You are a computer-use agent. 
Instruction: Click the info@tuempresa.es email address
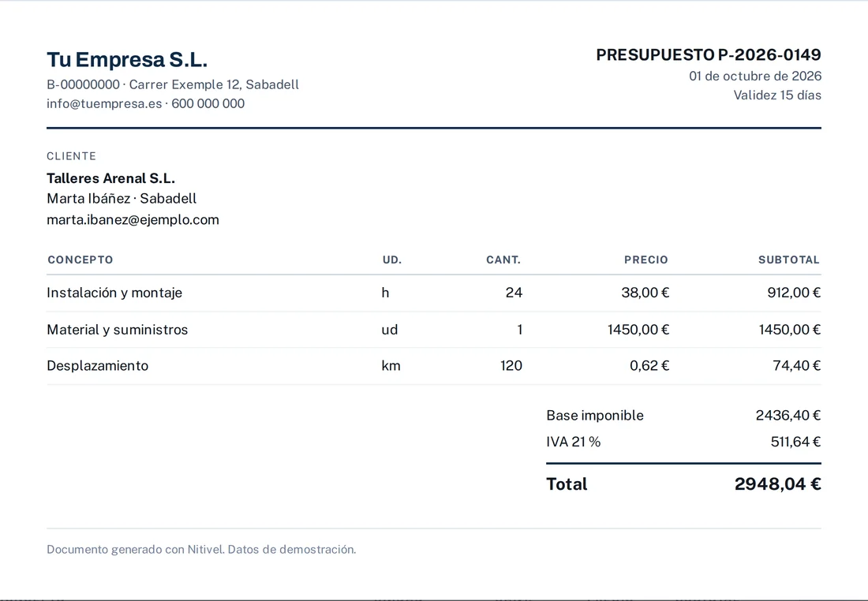pos(104,103)
